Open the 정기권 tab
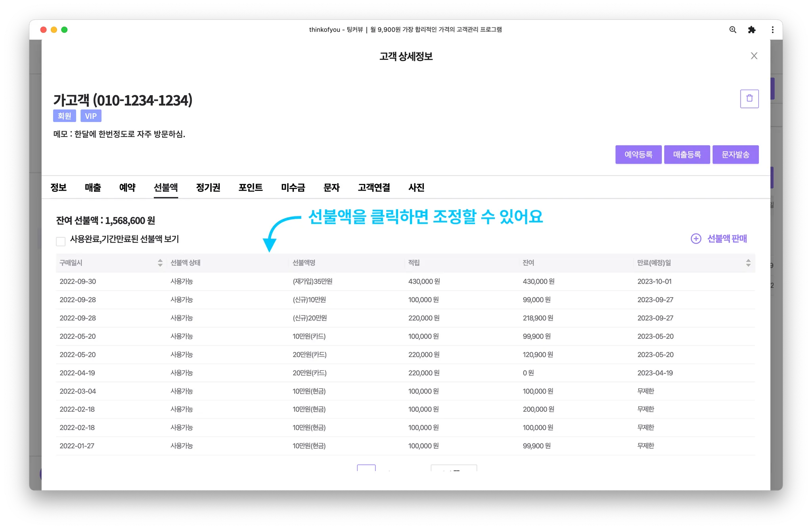The width and height of the screenshot is (812, 529). click(208, 187)
